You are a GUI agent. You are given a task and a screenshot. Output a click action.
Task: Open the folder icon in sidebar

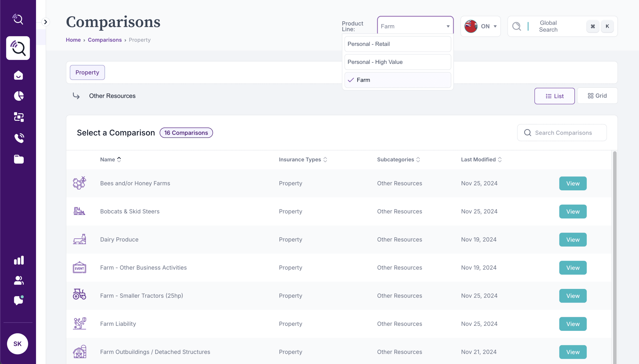point(19,159)
